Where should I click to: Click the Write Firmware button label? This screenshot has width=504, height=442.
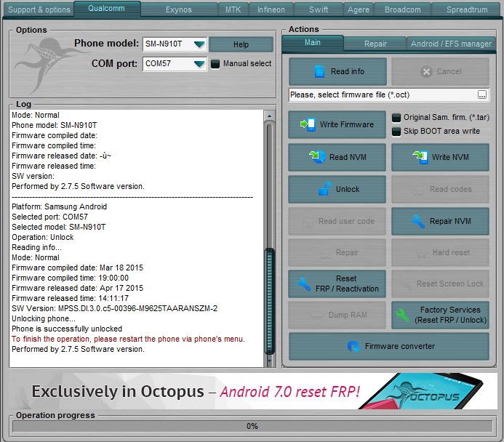pos(346,124)
